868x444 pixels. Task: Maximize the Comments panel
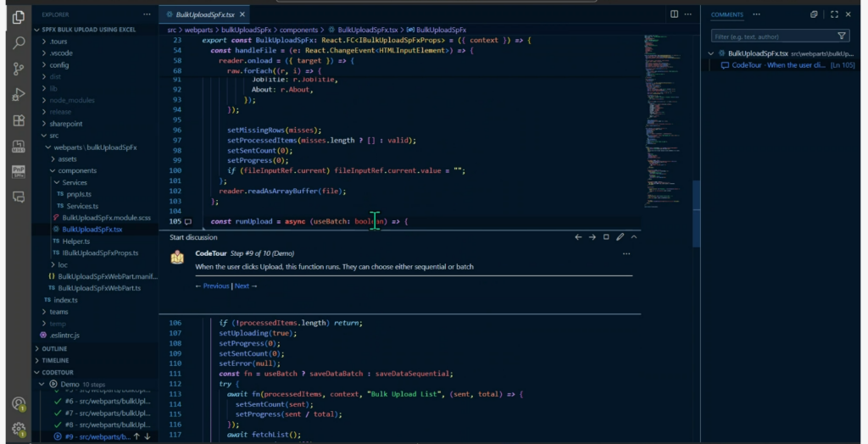click(834, 14)
